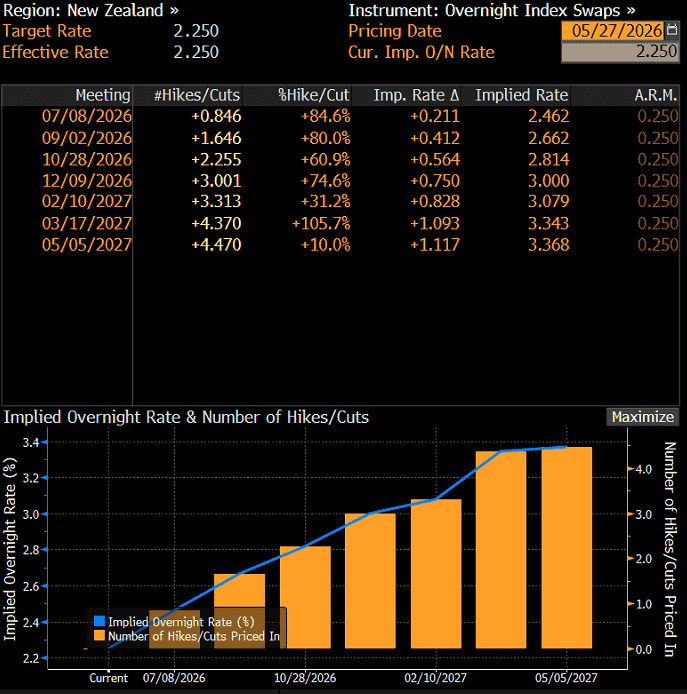Viewport: 687px width, 694px height.
Task: Open the 03/17/2027 meeting row
Action: click(340, 223)
